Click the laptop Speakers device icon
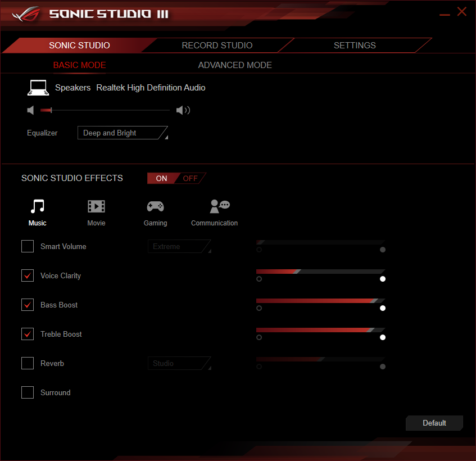The image size is (476, 461). (38, 88)
